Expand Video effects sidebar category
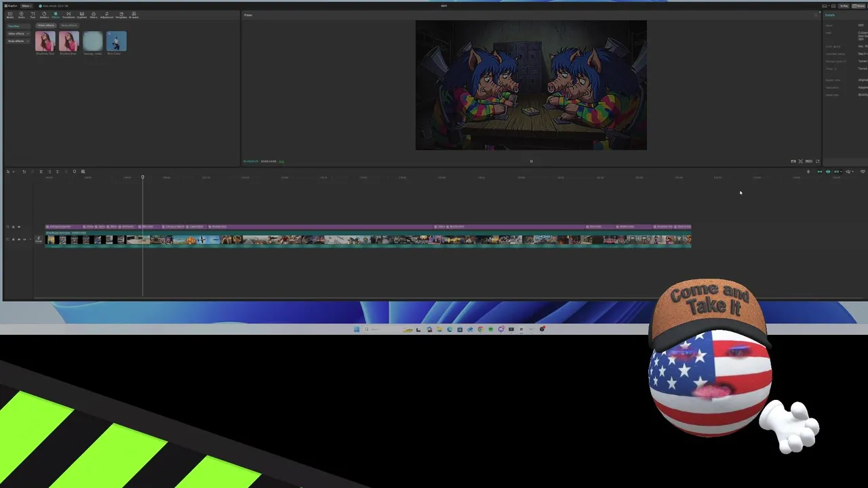This screenshot has width=868, height=488. coord(18,34)
